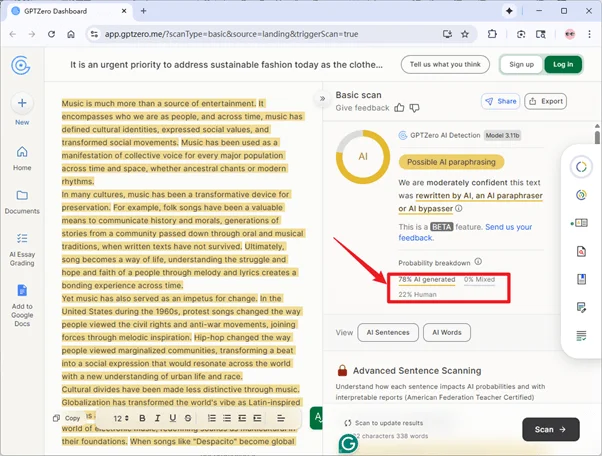Toggle underline formatting
The width and height of the screenshot is (602, 456).
(x=173, y=418)
